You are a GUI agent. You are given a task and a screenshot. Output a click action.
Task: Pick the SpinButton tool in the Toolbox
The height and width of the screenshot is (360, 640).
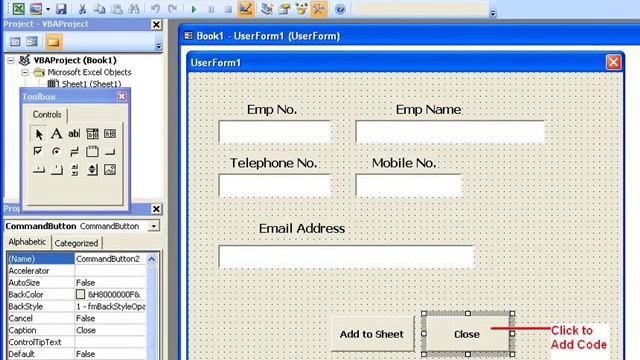(x=92, y=170)
